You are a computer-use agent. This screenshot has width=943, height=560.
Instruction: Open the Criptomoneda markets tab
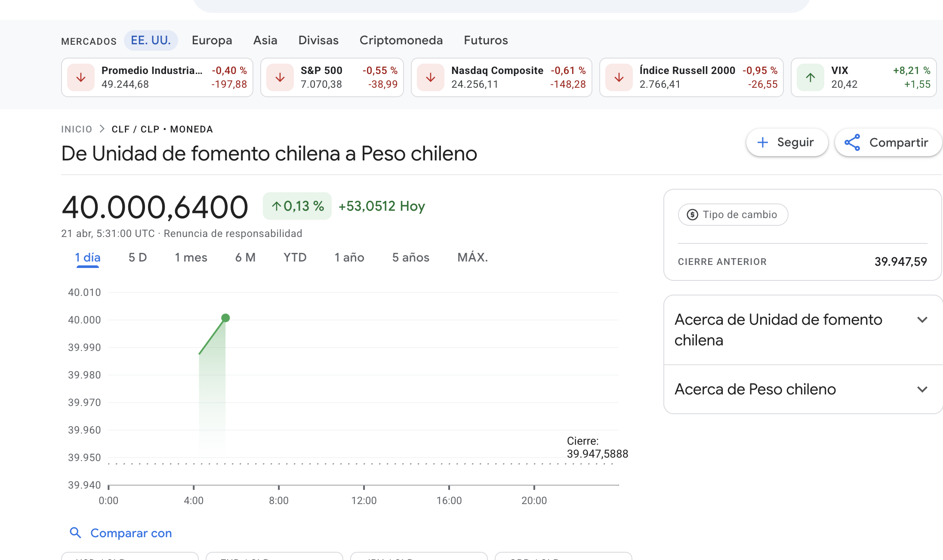pyautogui.click(x=401, y=40)
